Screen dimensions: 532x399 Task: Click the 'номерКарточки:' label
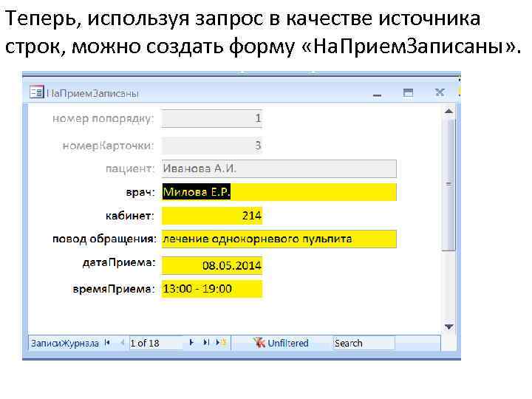108,146
